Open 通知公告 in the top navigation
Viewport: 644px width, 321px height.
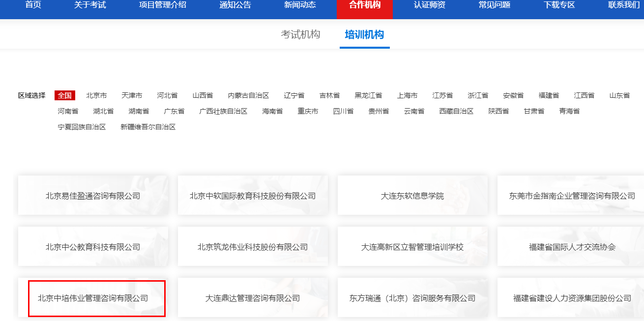(235, 5)
